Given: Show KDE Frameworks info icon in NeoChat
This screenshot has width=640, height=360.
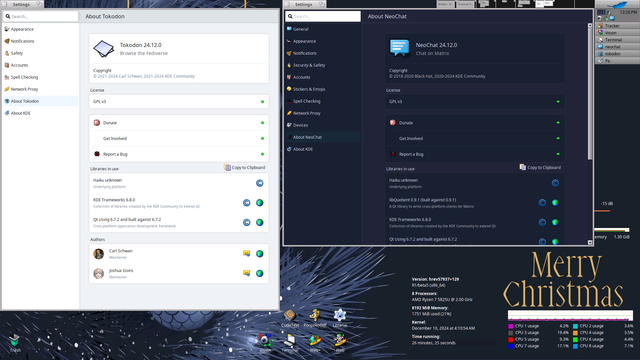Looking at the screenshot, I should coord(542,222).
